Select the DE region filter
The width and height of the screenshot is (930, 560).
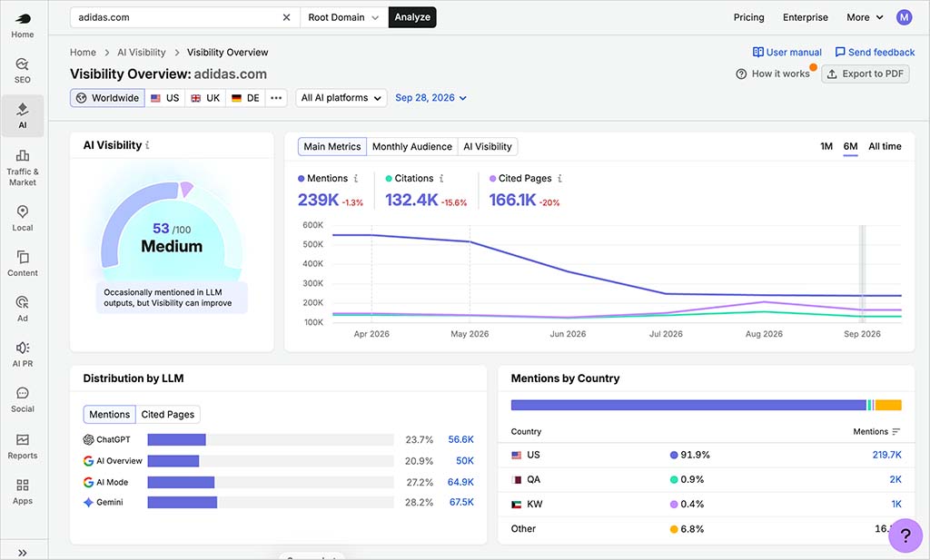[x=245, y=98]
